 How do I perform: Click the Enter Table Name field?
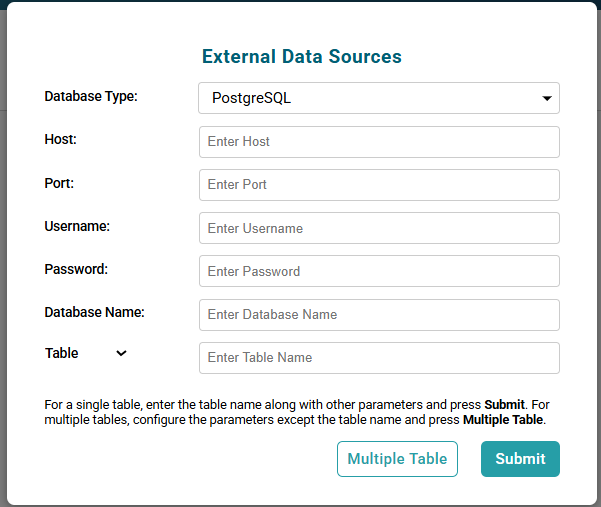click(379, 357)
